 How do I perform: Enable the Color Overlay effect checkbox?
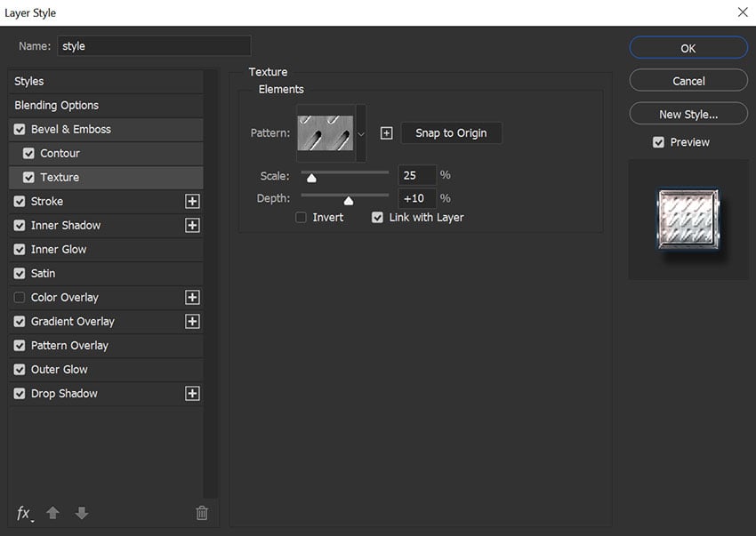[x=19, y=297]
